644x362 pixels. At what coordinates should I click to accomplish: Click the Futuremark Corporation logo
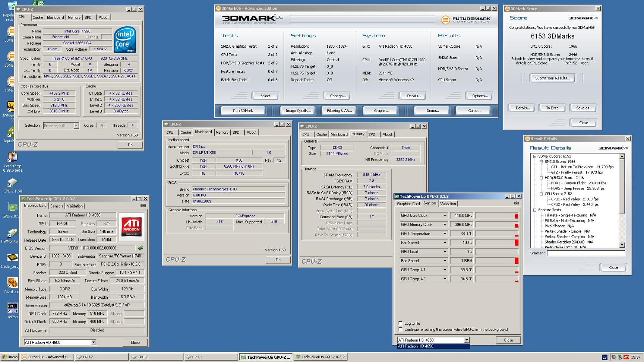[x=466, y=20]
